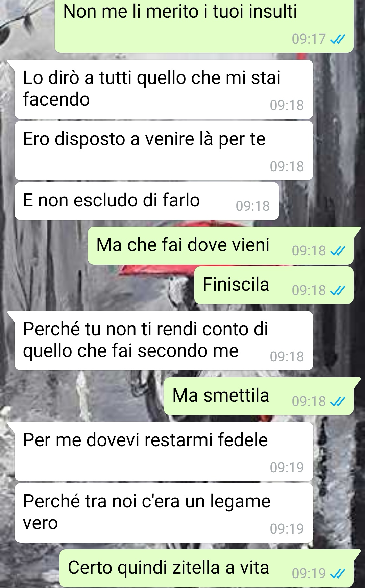Tap the read checkmarks on 'Finiscila' message
The width and height of the screenshot is (365, 588).
pyautogui.click(x=337, y=291)
